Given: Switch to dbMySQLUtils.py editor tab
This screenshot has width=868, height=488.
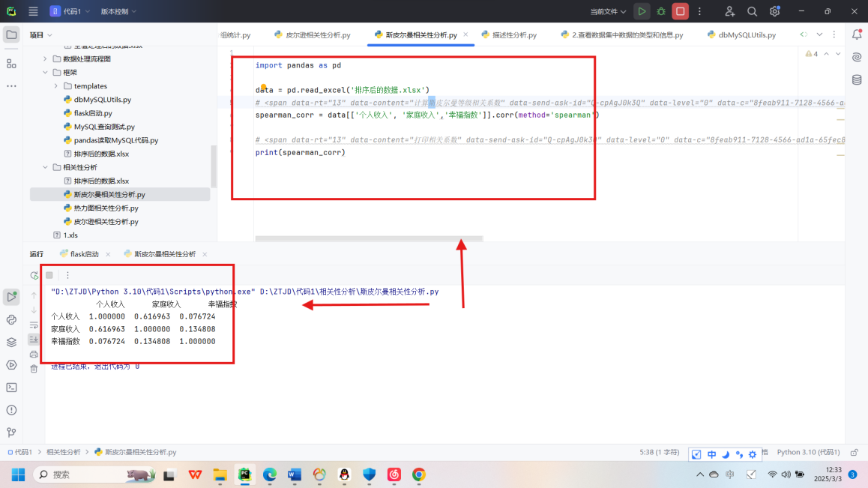Looking at the screenshot, I should [x=741, y=35].
